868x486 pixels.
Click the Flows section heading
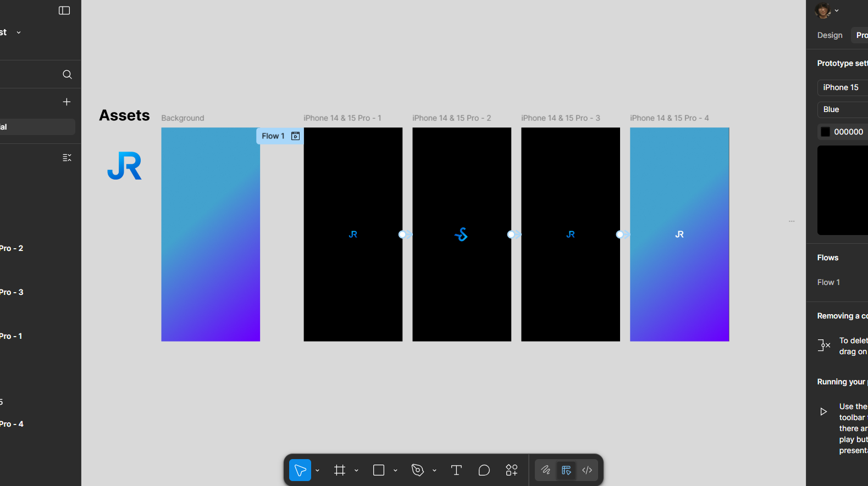pyautogui.click(x=828, y=258)
